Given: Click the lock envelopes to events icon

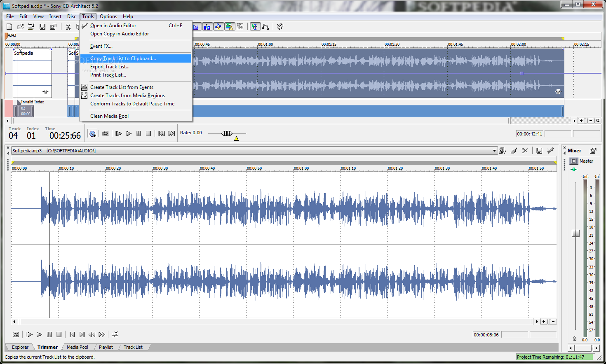Looking at the screenshot, I should tap(218, 27).
